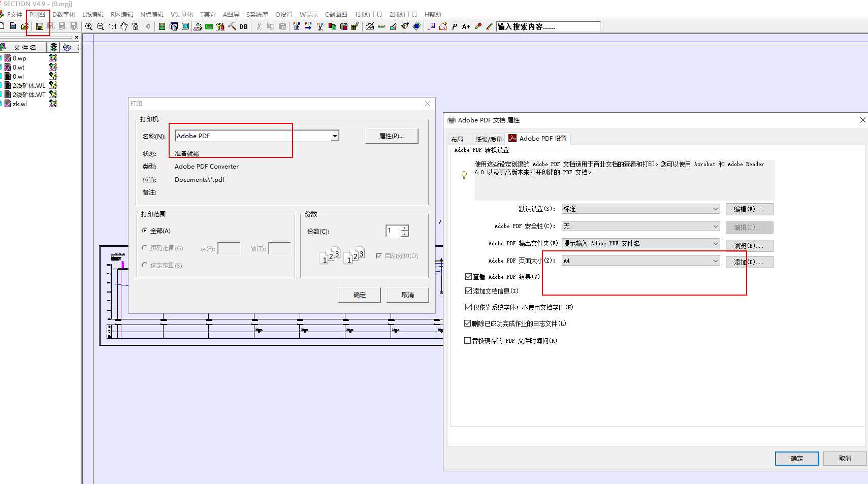868x484 pixels.
Task: Click the 添加(D)... page size button
Action: point(749,262)
